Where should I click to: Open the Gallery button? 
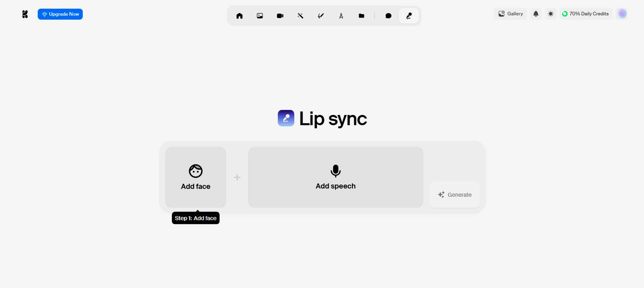coord(510,14)
